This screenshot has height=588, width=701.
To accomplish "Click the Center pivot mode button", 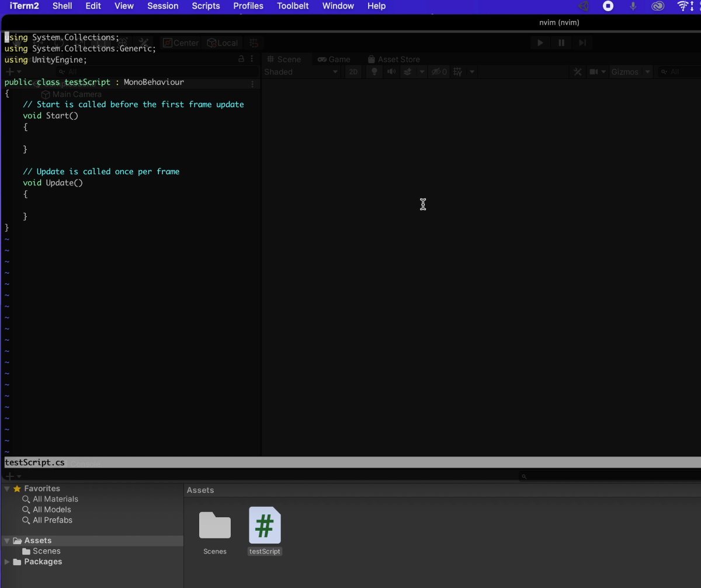I will (181, 43).
